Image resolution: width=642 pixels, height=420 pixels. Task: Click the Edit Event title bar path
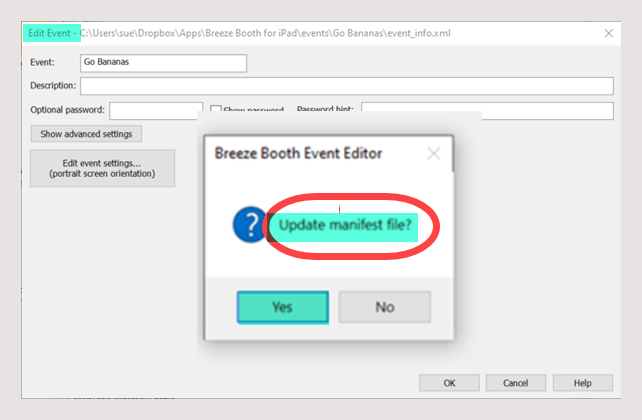pos(265,33)
